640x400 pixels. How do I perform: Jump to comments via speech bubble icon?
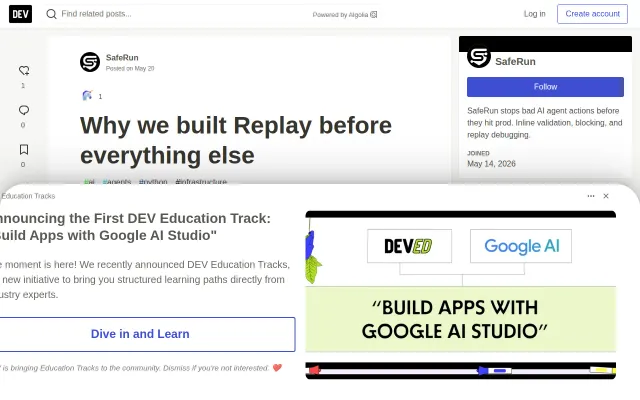pyautogui.click(x=24, y=110)
